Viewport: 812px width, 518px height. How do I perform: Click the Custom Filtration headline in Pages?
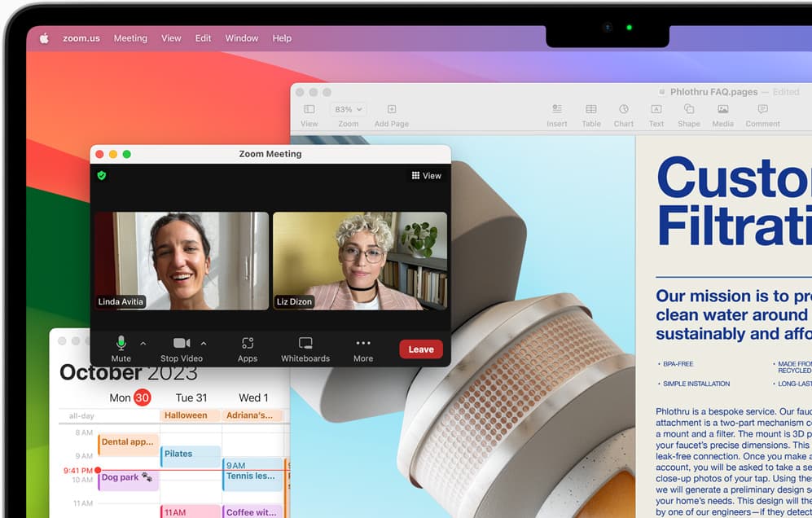[734, 201]
